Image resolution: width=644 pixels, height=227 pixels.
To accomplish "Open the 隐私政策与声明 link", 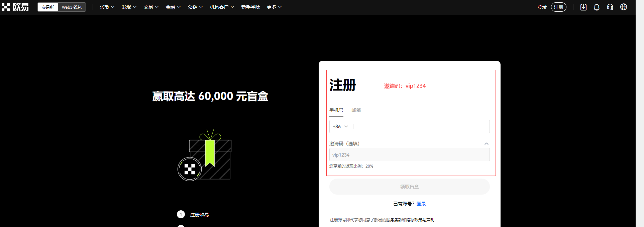I will (x=420, y=220).
